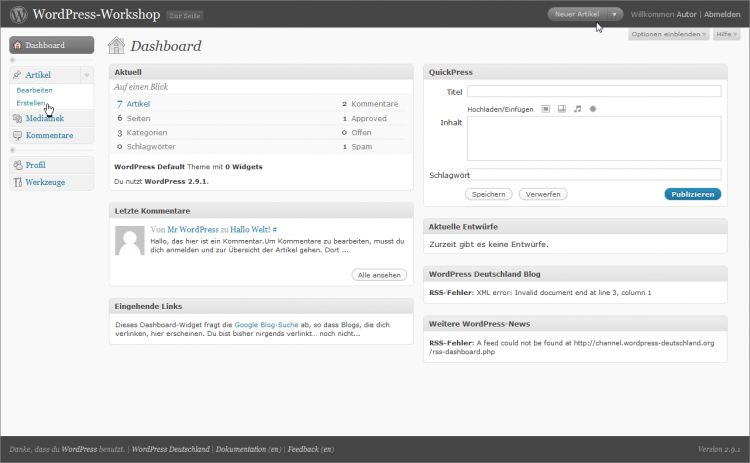Click the Mr WordPress author link
Screen dimensions: 750x463
coord(193,230)
